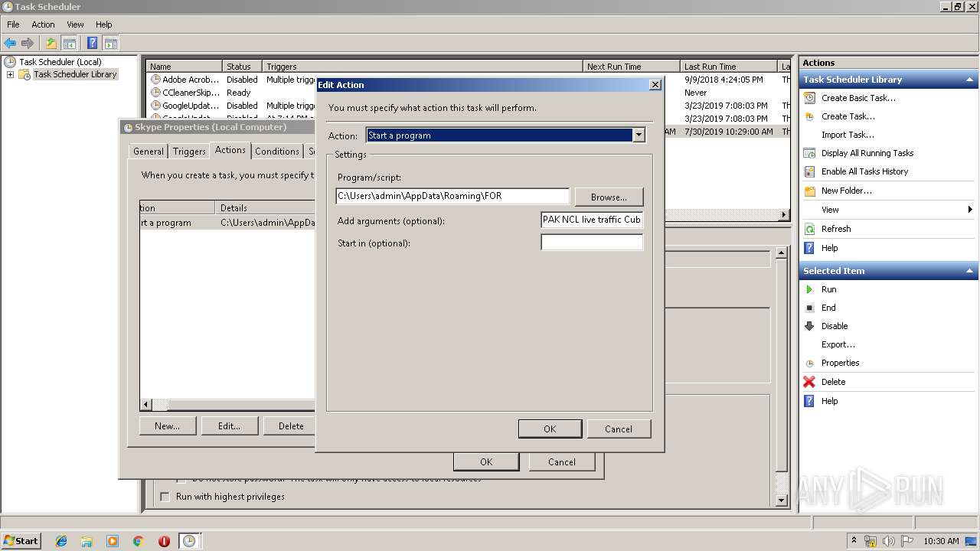Launch Internet Explorer from the taskbar
Viewport: 980px width, 551px height.
[61, 541]
